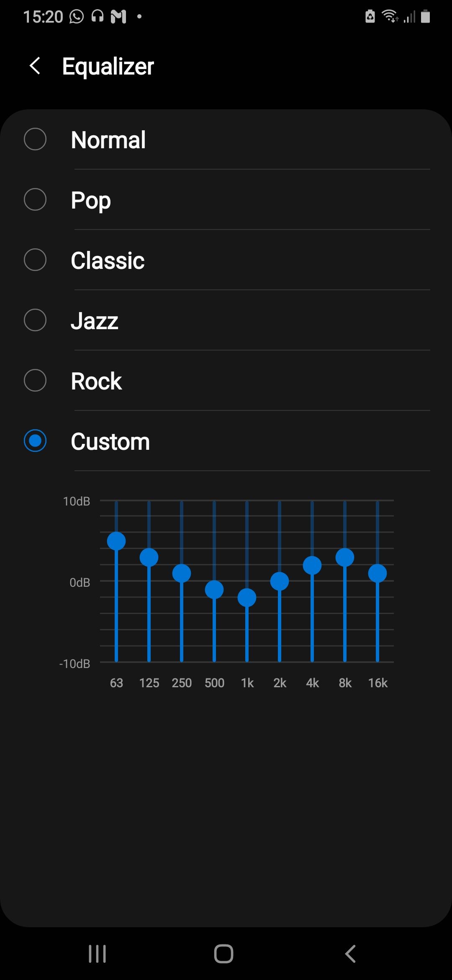
Task: Tap the battery status icon
Action: pyautogui.click(x=425, y=17)
